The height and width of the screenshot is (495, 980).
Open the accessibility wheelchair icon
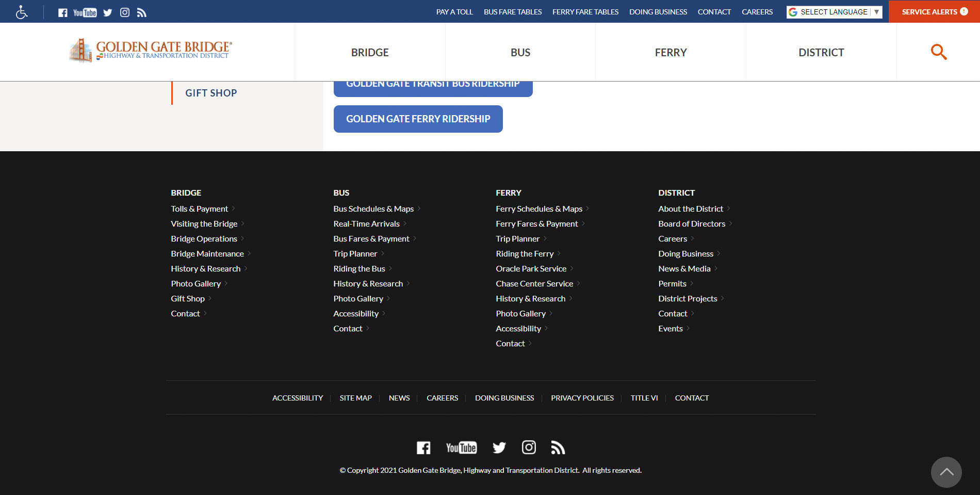click(22, 12)
